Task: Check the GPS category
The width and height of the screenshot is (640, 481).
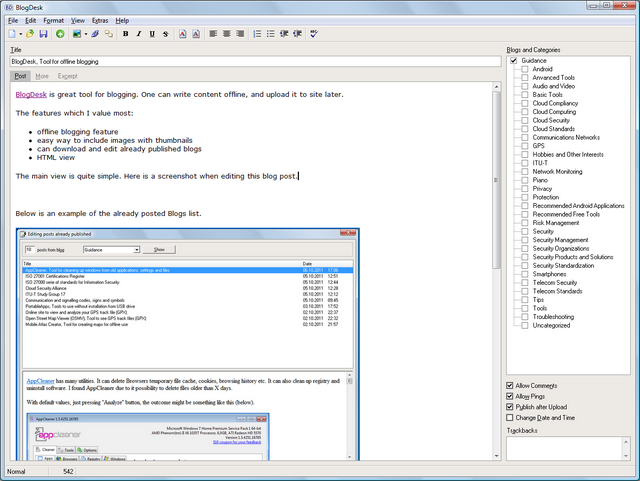Action: 524,146
